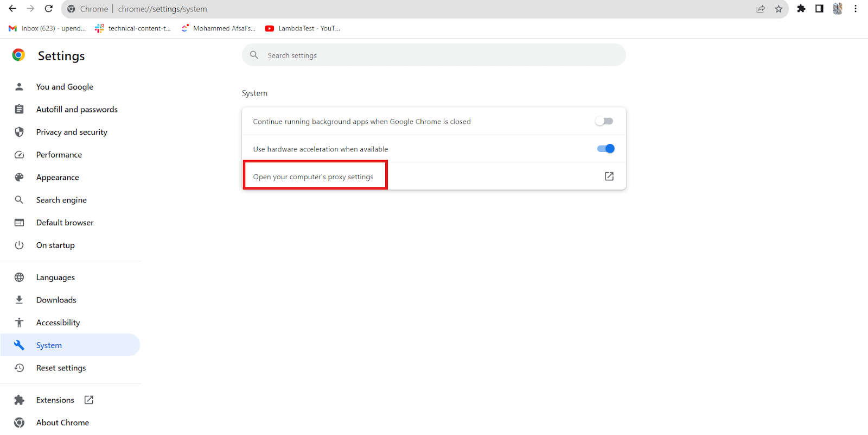868x435 pixels.
Task: Enable continue running background apps toggle
Action: (x=604, y=121)
